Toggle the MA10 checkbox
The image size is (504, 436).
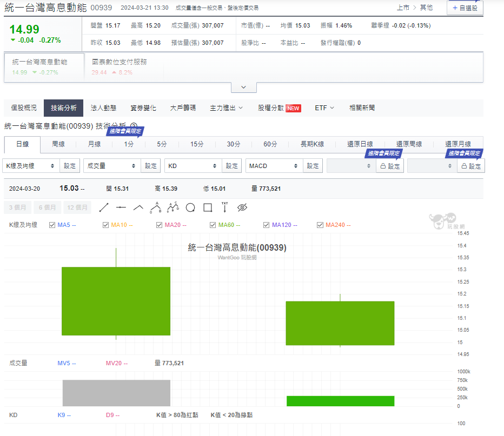click(x=105, y=225)
